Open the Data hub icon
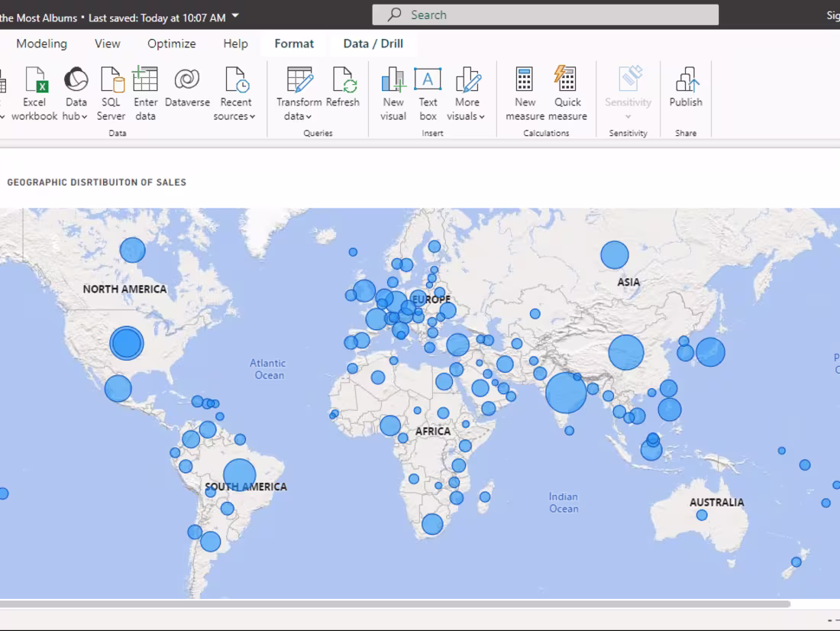Viewport: 840px width, 631px height. (76, 80)
